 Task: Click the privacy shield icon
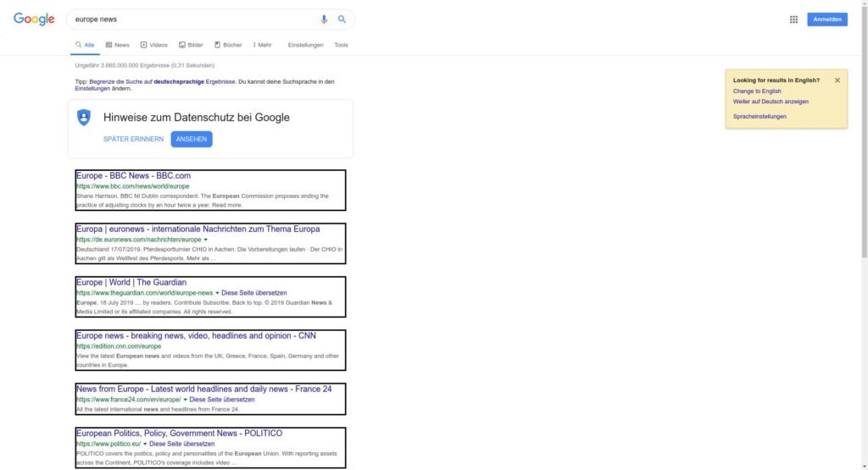(84, 117)
